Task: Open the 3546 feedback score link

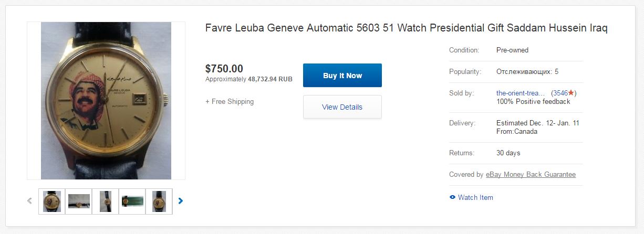Action: (560, 93)
